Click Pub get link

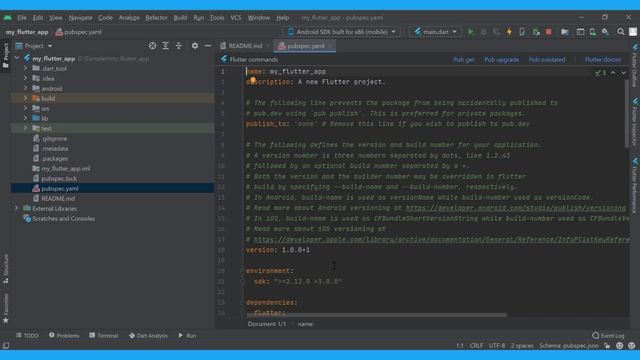[463, 60]
